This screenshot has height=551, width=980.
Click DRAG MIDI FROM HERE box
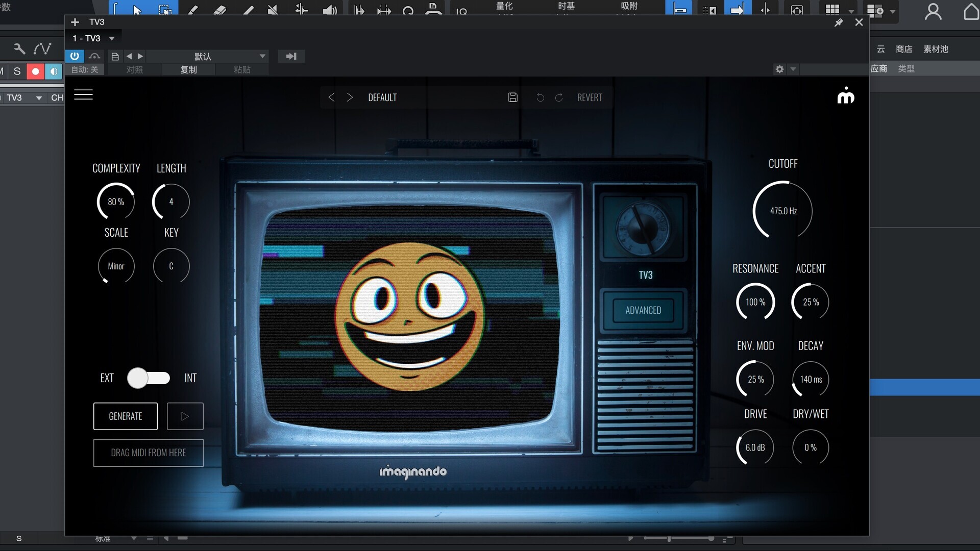coord(149,453)
